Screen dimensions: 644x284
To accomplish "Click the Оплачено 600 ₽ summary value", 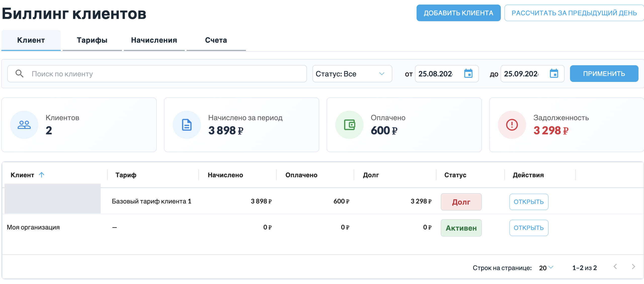I will coord(384,130).
